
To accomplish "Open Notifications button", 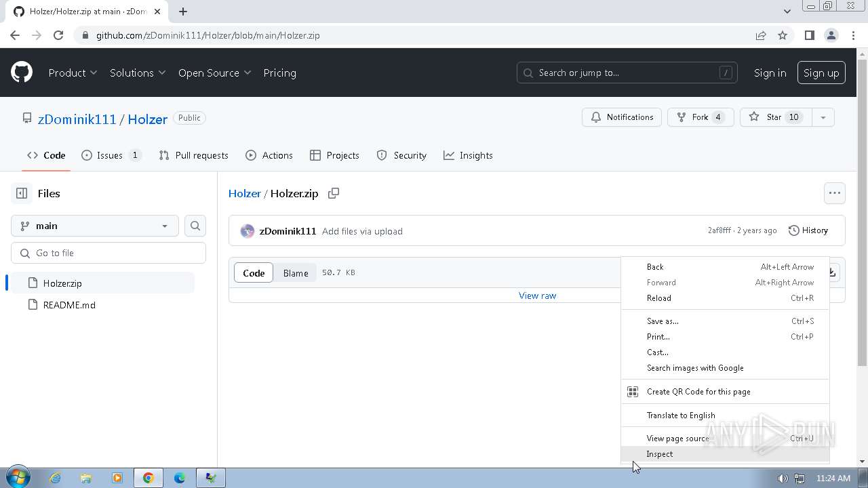I will [622, 117].
